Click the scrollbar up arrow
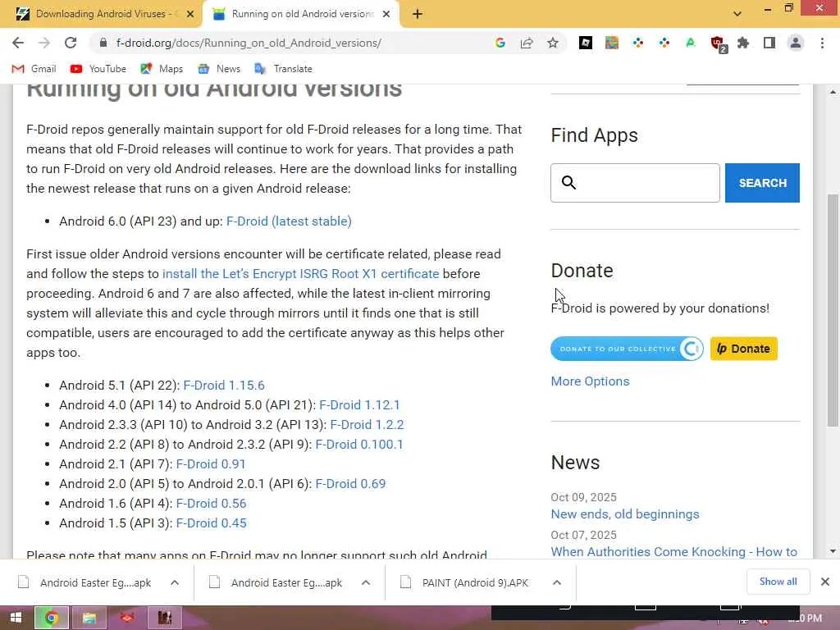Screen dimensions: 840x630 coord(833,92)
